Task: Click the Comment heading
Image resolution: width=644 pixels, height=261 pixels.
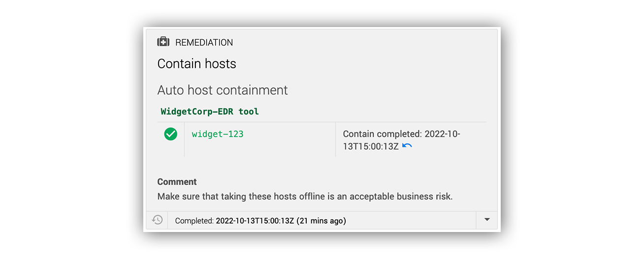Action: (177, 182)
